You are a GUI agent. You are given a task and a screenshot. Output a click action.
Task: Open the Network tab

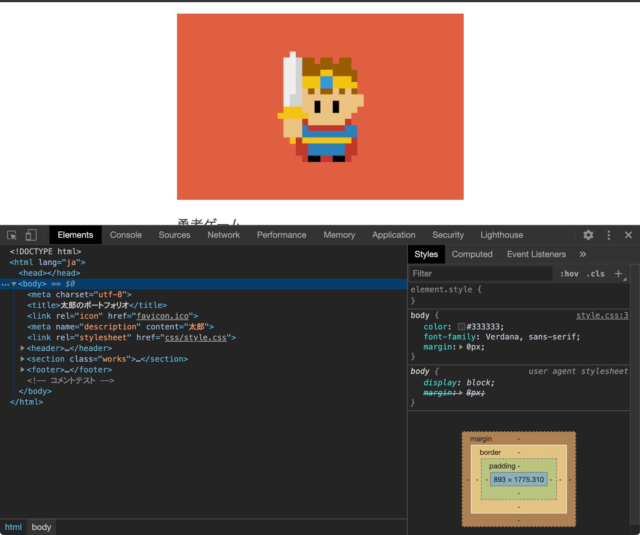(x=223, y=235)
